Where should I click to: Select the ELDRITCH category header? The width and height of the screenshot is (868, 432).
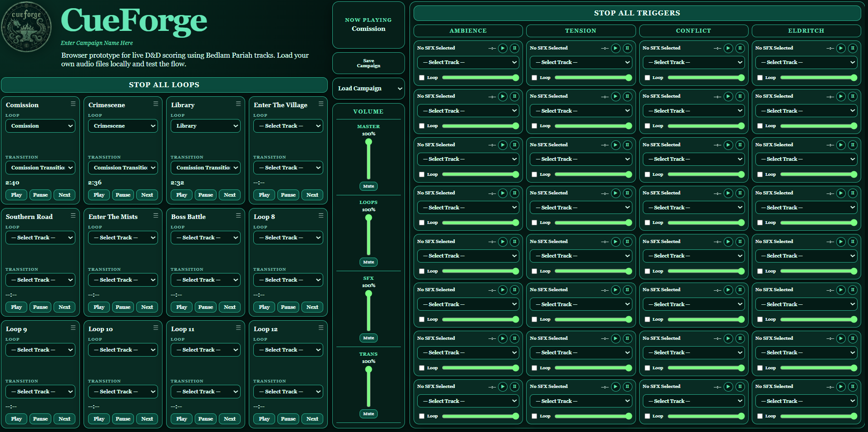coord(806,31)
